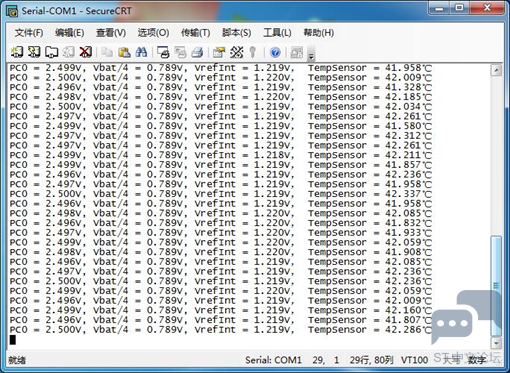This screenshot has width=510, height=373.
Task: Click the printer icon in toolbar
Action: 197,52
